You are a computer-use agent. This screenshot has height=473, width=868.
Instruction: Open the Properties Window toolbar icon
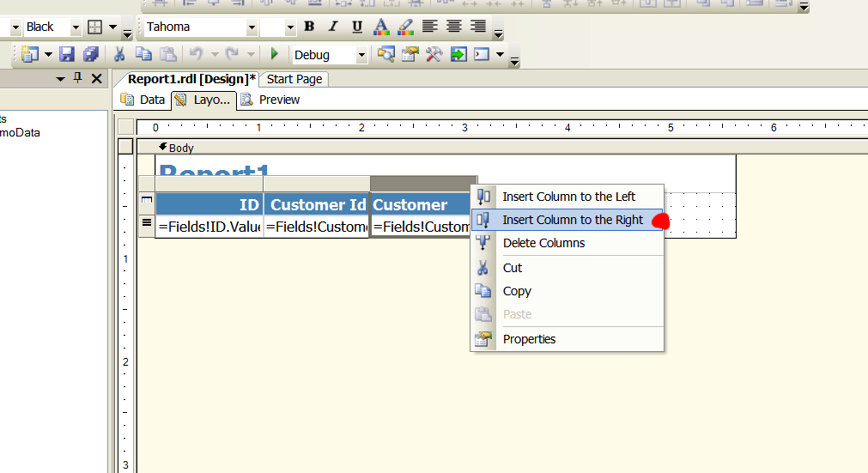(x=410, y=54)
